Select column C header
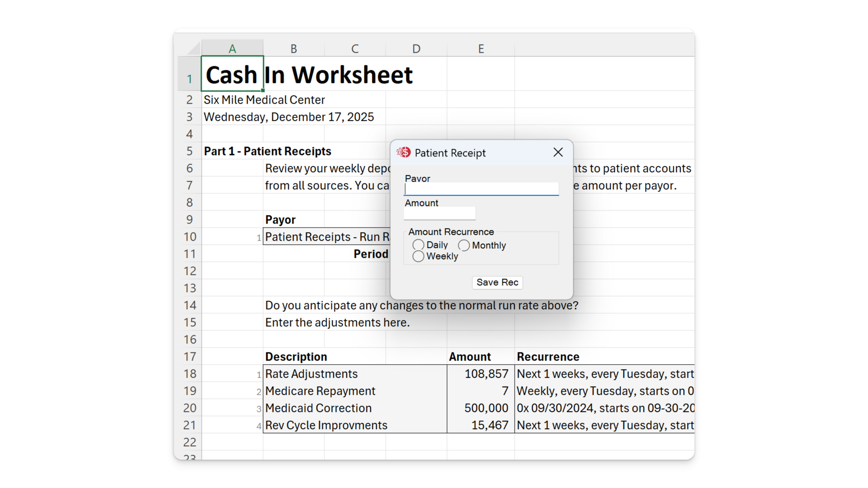The width and height of the screenshot is (868, 488). [355, 49]
